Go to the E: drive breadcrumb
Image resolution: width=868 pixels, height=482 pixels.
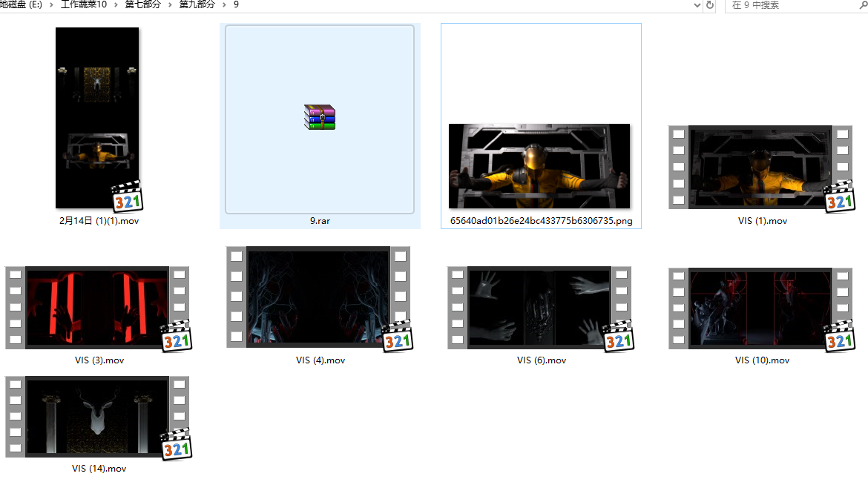(21, 4)
